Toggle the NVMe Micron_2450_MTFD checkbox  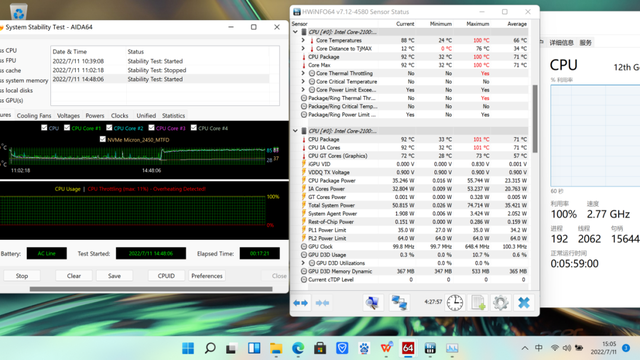pos(102,139)
